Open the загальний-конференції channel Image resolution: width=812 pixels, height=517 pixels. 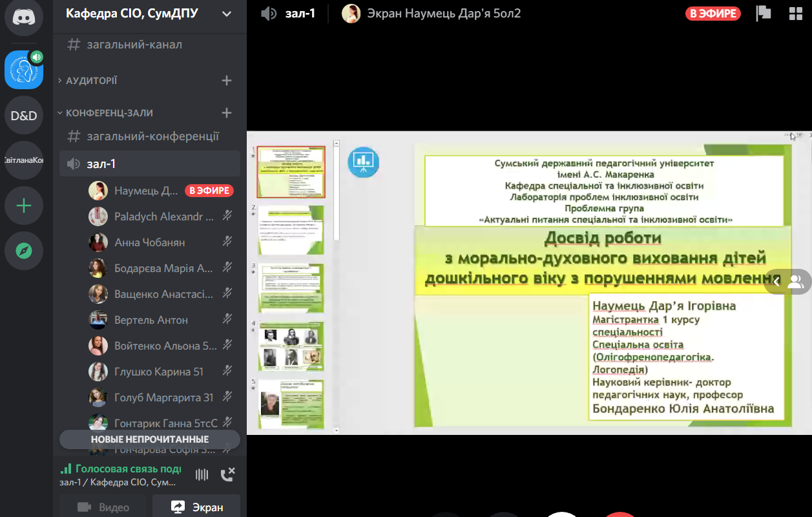coord(152,136)
